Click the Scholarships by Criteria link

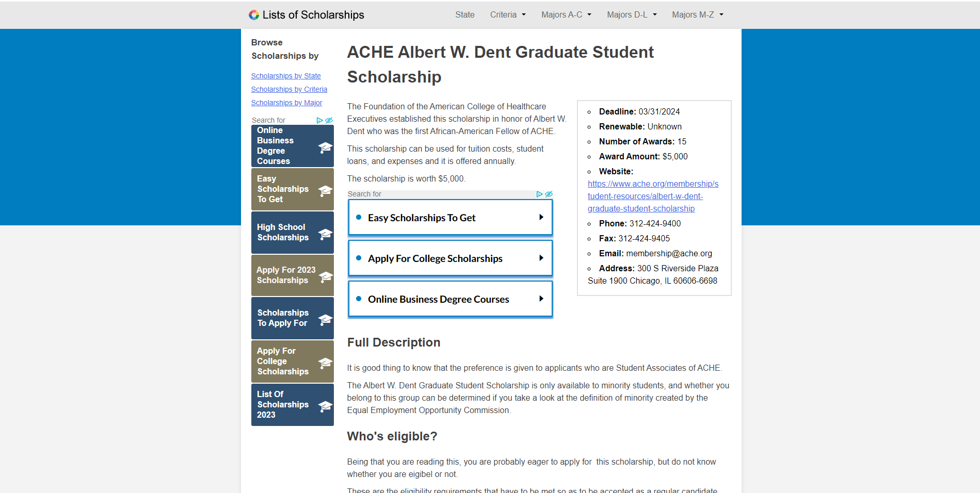pos(289,89)
